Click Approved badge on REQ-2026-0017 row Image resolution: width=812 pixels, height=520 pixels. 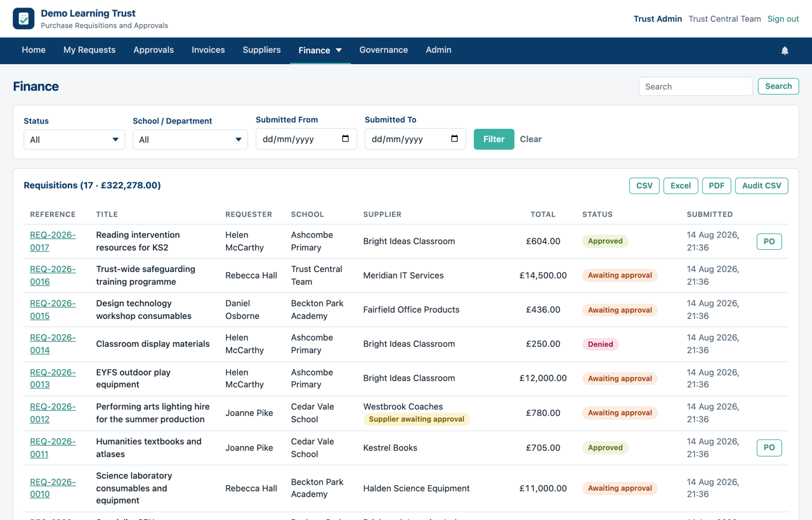click(x=605, y=241)
